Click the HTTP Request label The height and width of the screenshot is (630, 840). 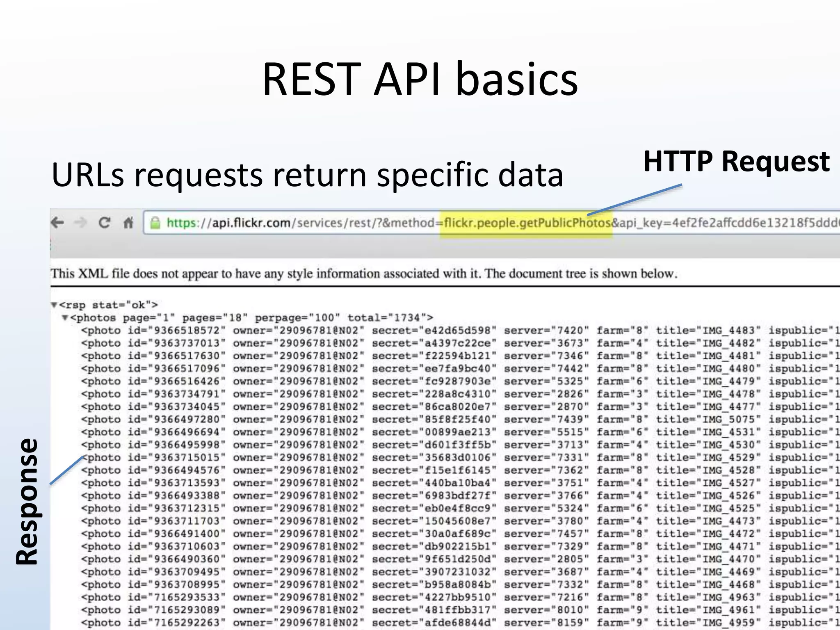(736, 161)
